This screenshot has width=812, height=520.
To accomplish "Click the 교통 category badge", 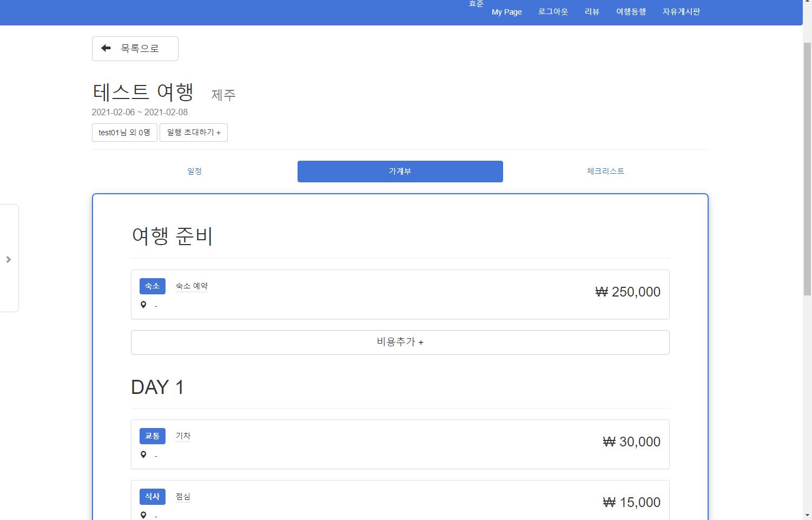I will tap(153, 436).
